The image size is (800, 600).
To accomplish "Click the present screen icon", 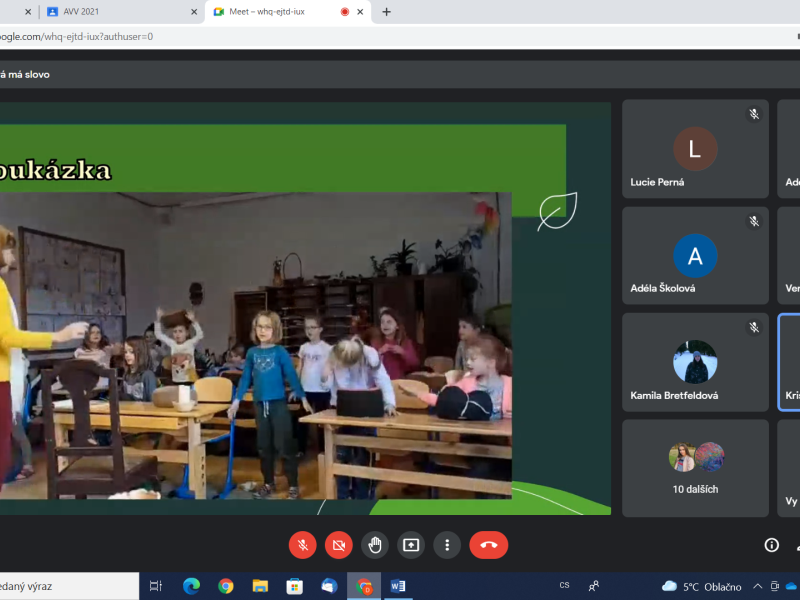I will tap(411, 545).
